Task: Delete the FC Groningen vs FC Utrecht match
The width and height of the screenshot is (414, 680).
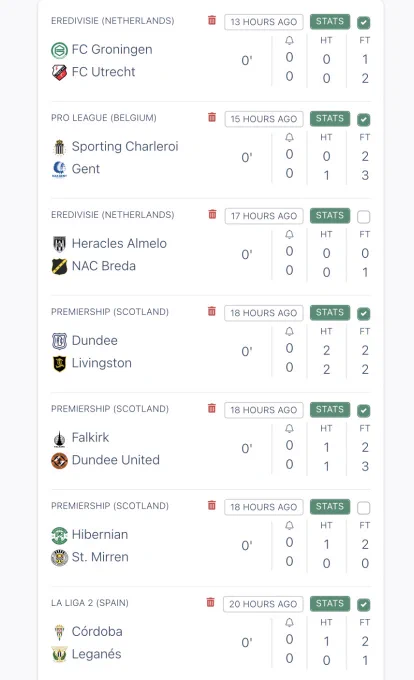Action: tap(212, 20)
